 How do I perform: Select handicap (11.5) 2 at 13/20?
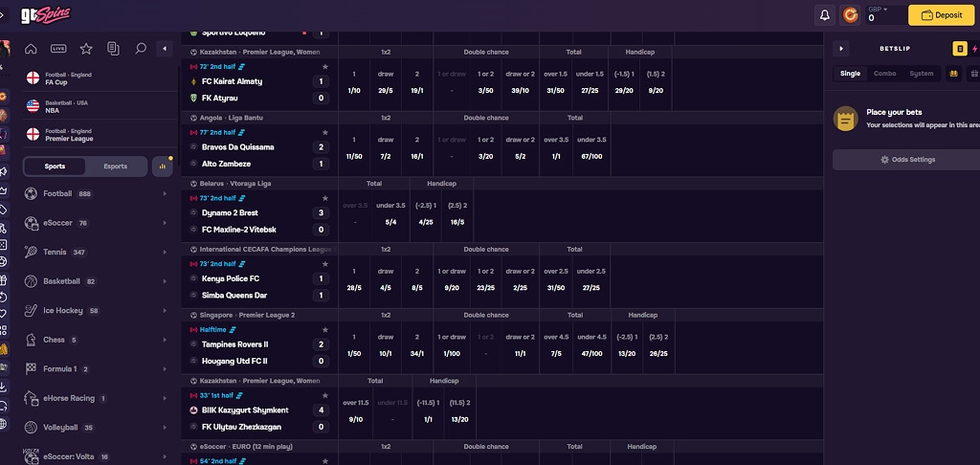click(460, 410)
